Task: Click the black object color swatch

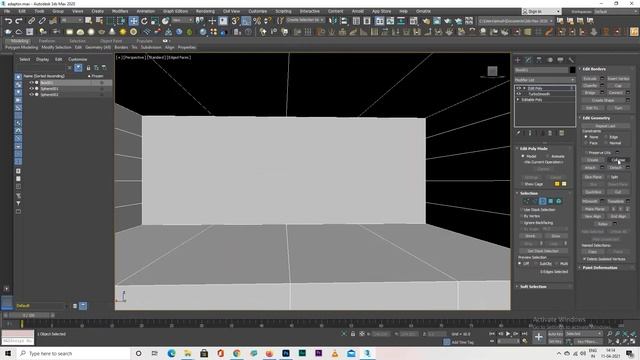Action: 572,70
